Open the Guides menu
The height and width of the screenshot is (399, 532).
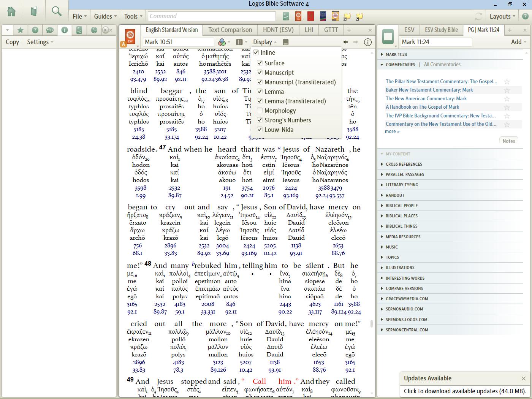pos(105,16)
